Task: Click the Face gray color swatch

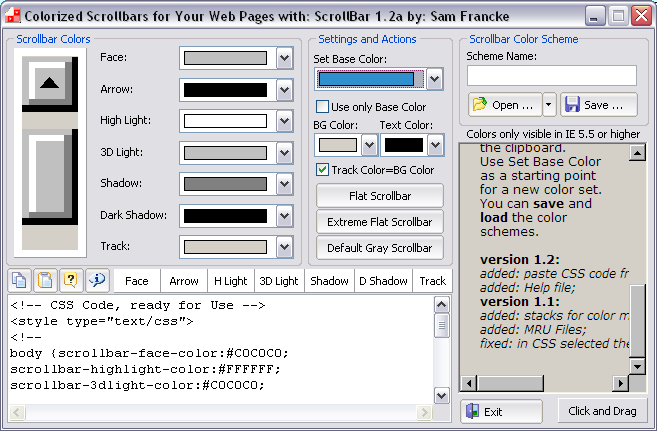Action: (225, 58)
